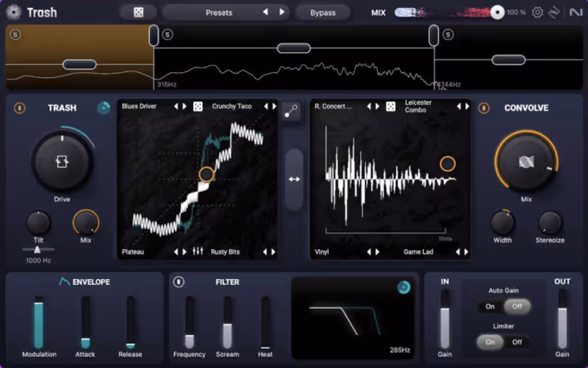Click the global randomize dice button
This screenshot has width=588, height=368.
point(138,12)
